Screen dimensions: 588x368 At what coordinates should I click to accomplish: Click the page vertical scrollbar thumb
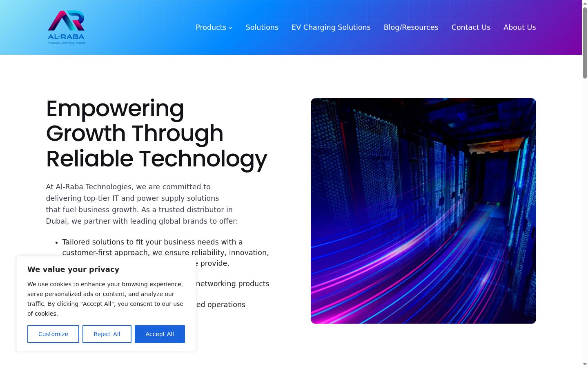(x=585, y=43)
